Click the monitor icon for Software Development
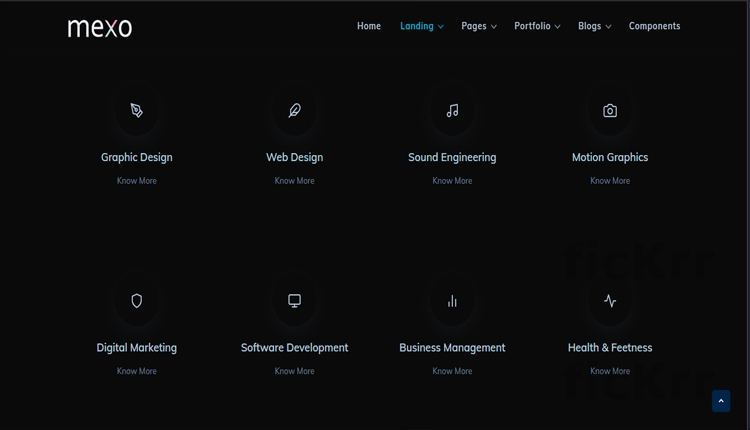Viewport: 750px width, 430px height. [294, 301]
